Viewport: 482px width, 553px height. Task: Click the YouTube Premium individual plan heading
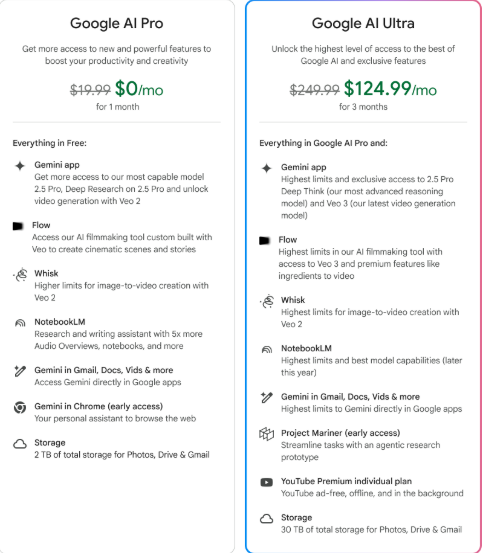pos(346,481)
